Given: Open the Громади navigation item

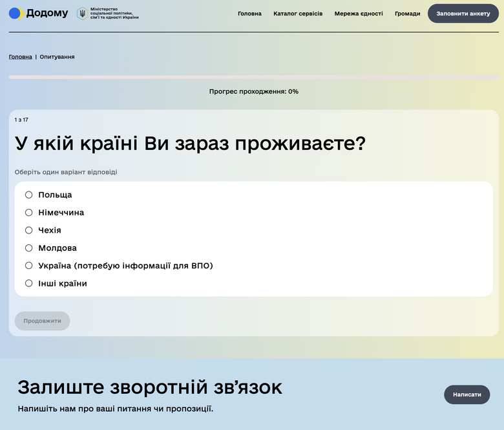Looking at the screenshot, I should (407, 14).
